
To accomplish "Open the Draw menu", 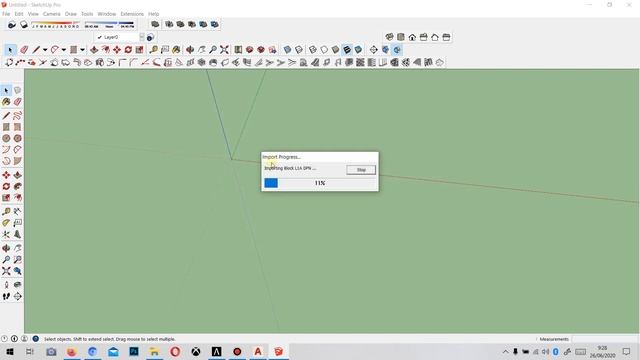I will tap(71, 14).
